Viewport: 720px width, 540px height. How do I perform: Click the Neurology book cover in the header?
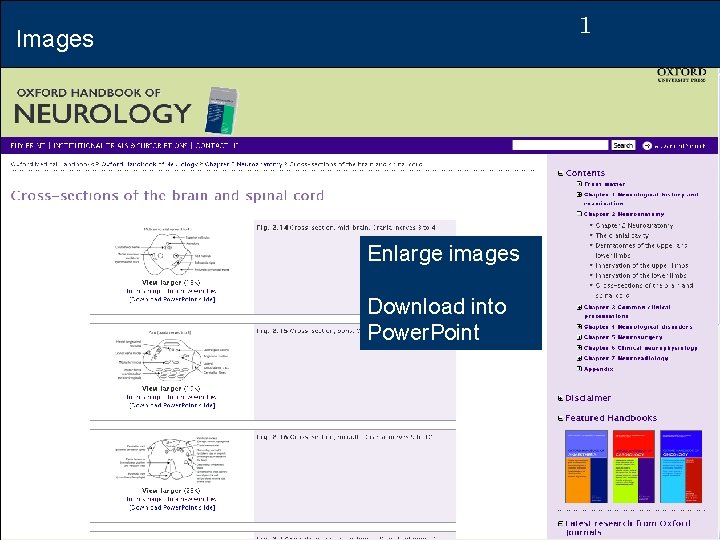tap(221, 110)
